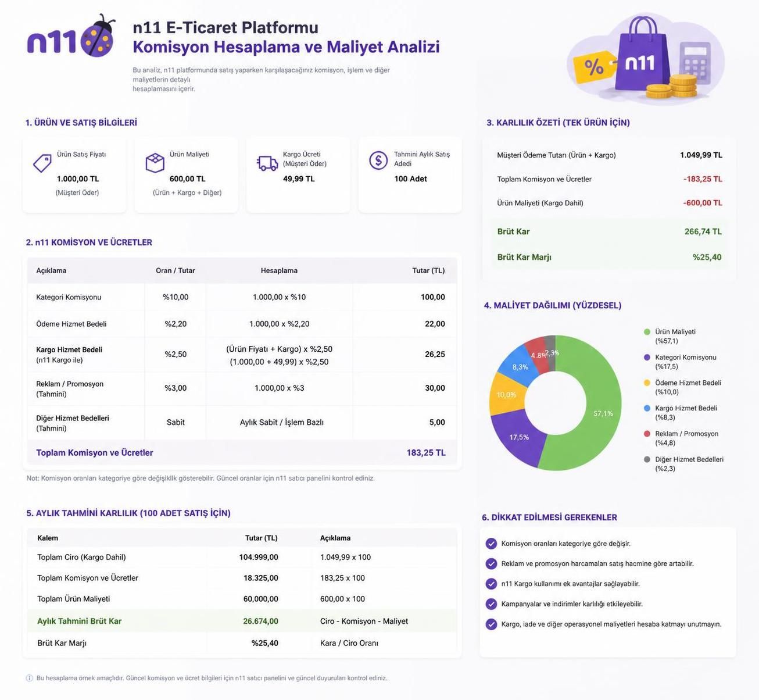Click the -600,00 TL product cost value
The width and height of the screenshot is (759, 700).
[x=703, y=203]
